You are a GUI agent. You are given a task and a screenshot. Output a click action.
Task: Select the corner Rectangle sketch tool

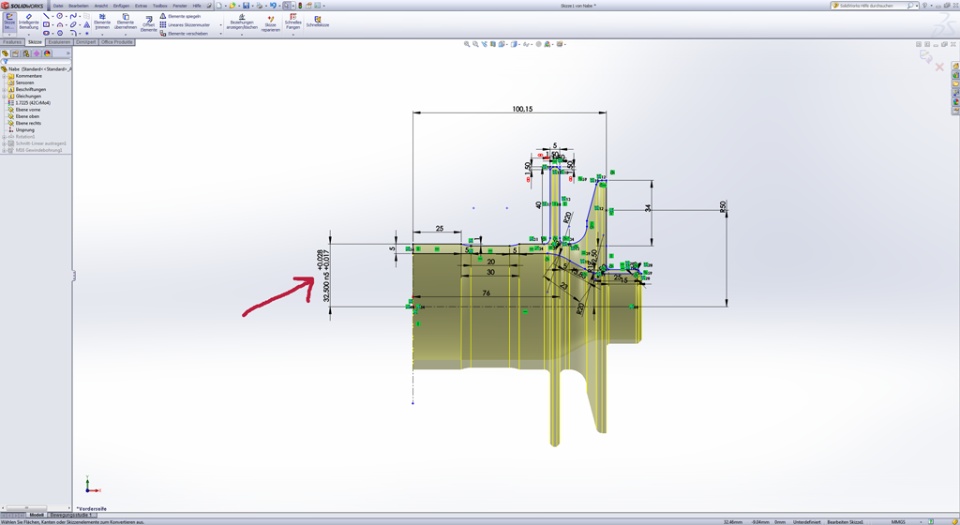46,24
